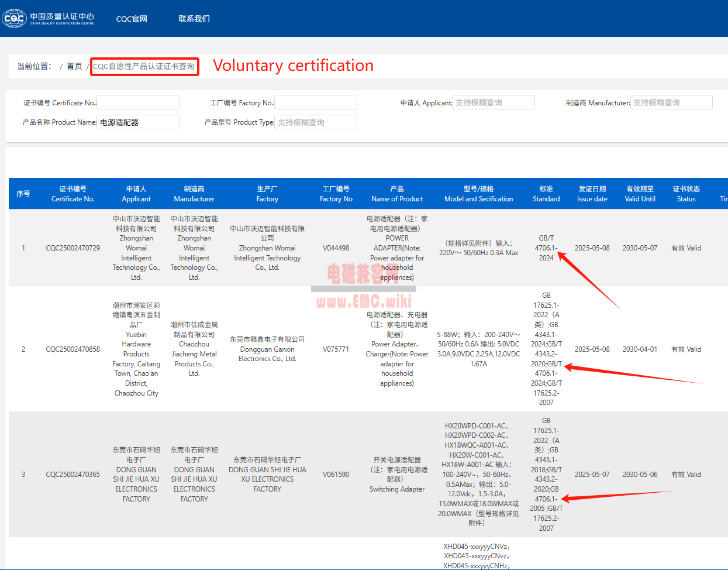Image resolution: width=728 pixels, height=570 pixels.
Task: Click 有效 Valid status in row 3
Action: point(686,475)
